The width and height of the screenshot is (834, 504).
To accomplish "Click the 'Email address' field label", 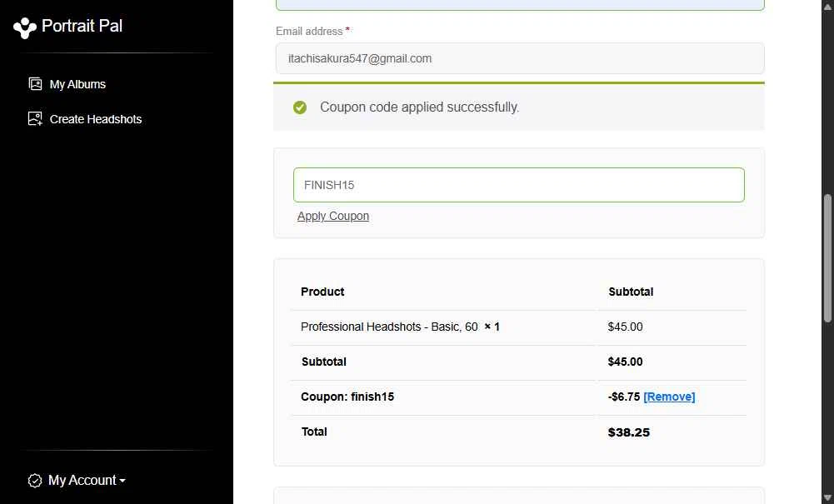I will coord(309,31).
